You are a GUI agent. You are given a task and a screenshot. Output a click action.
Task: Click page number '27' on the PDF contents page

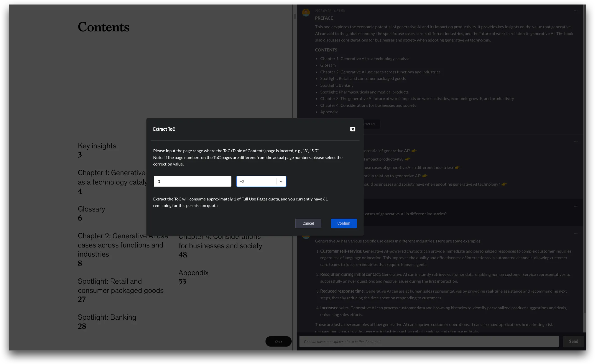(82, 299)
